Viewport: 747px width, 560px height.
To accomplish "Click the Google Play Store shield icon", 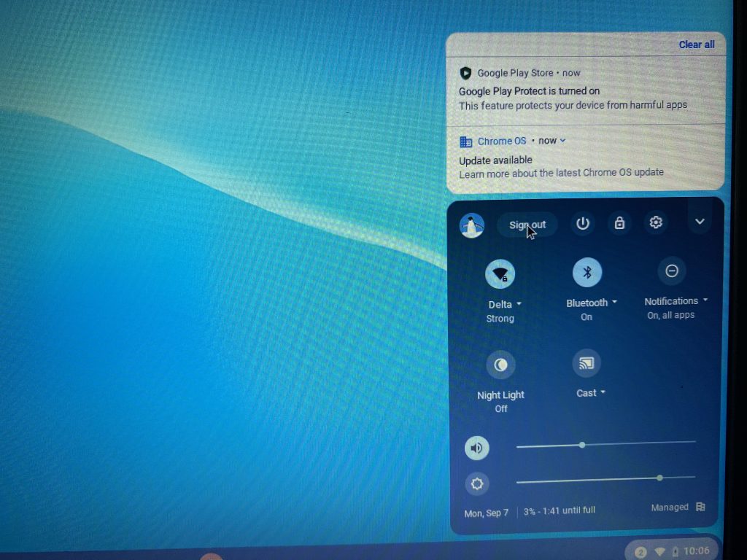I will tap(465, 73).
